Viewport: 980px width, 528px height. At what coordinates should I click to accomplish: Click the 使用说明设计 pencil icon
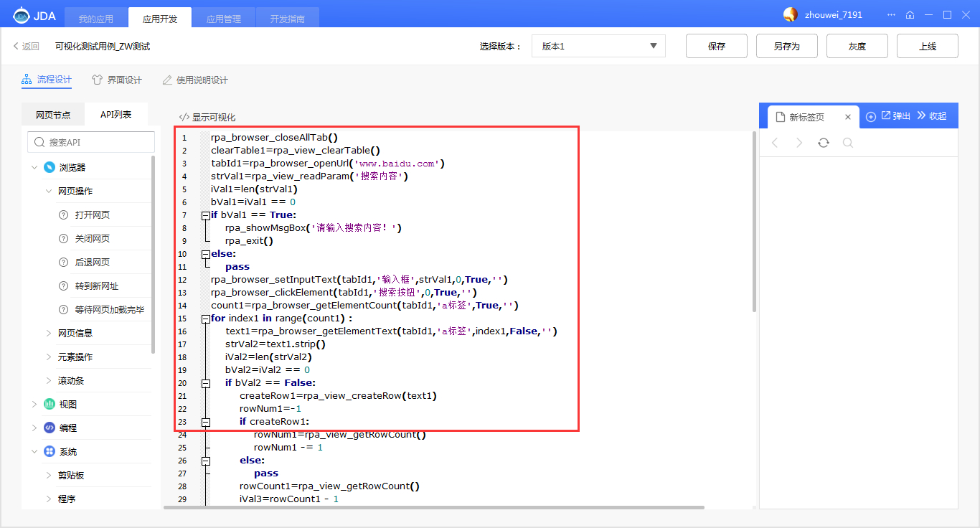coord(167,80)
